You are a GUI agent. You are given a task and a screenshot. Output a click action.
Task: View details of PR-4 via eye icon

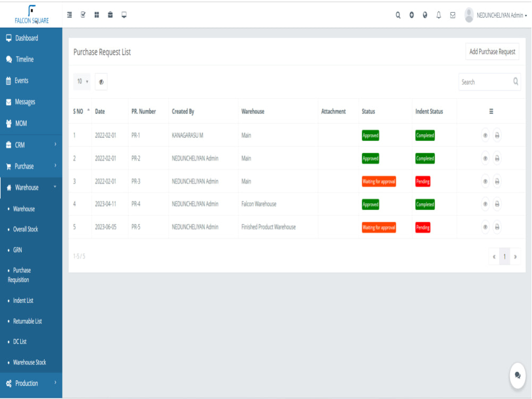pyautogui.click(x=486, y=204)
